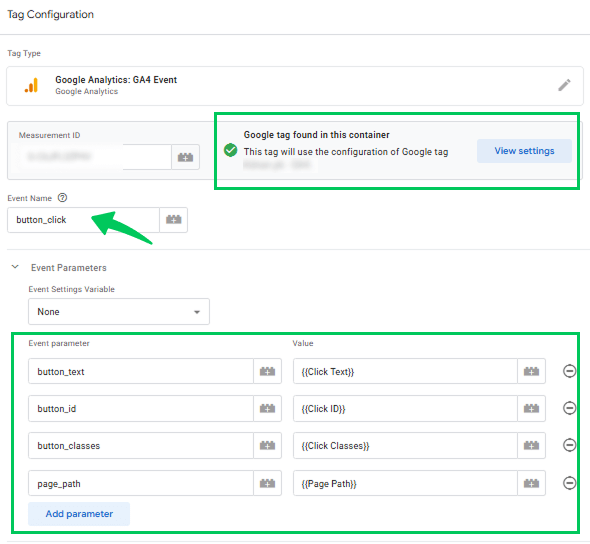Collapse the Event Parameters section
This screenshot has width=590, height=544.
click(15, 267)
